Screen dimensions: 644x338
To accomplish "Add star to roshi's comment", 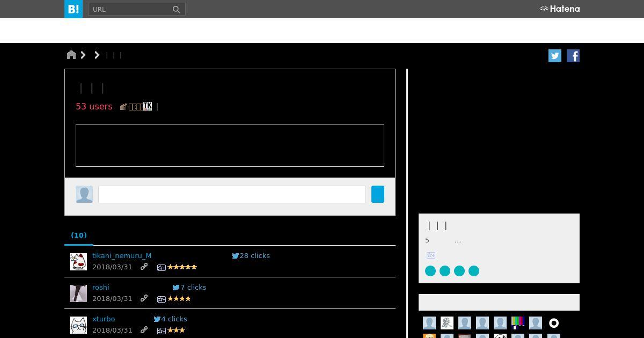I will click(x=161, y=299).
